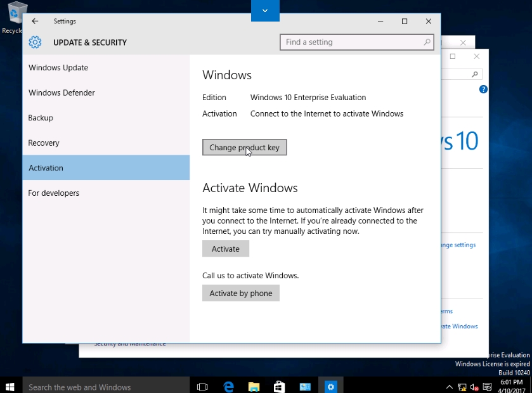Click the Update & Security gear icon
Image resolution: width=532 pixels, height=393 pixels.
[36, 42]
